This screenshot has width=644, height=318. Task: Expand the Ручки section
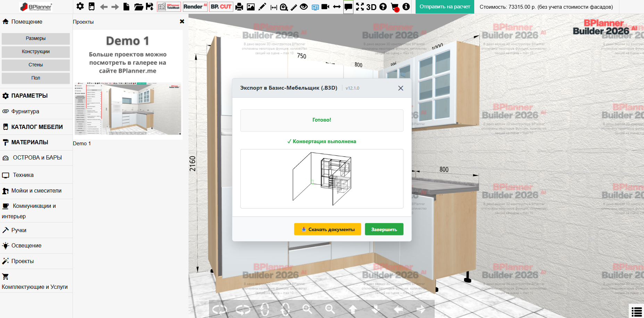(36, 230)
